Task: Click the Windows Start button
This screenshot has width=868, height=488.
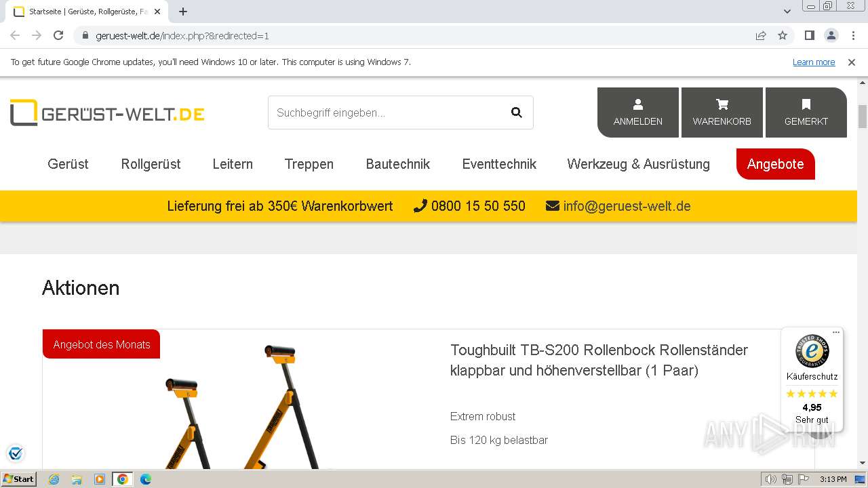Action: tap(19, 479)
